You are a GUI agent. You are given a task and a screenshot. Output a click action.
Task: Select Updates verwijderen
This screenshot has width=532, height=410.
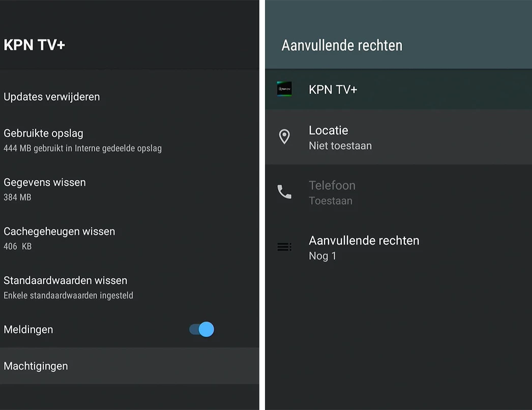[130, 97]
